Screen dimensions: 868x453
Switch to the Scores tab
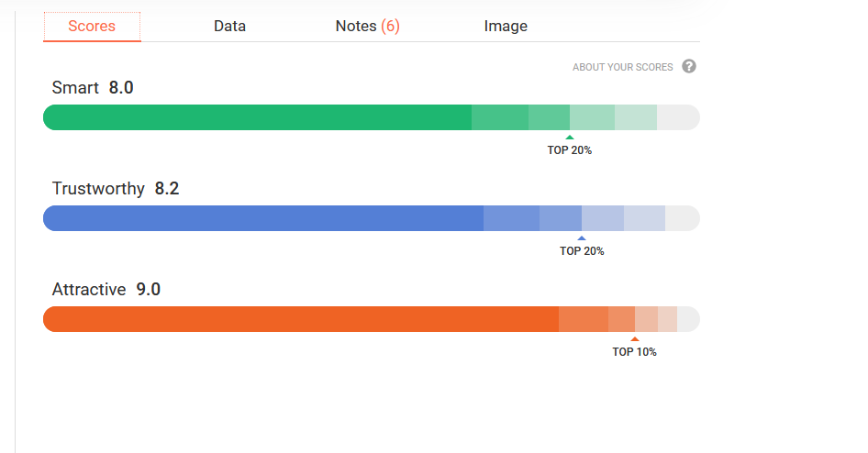pos(92,26)
